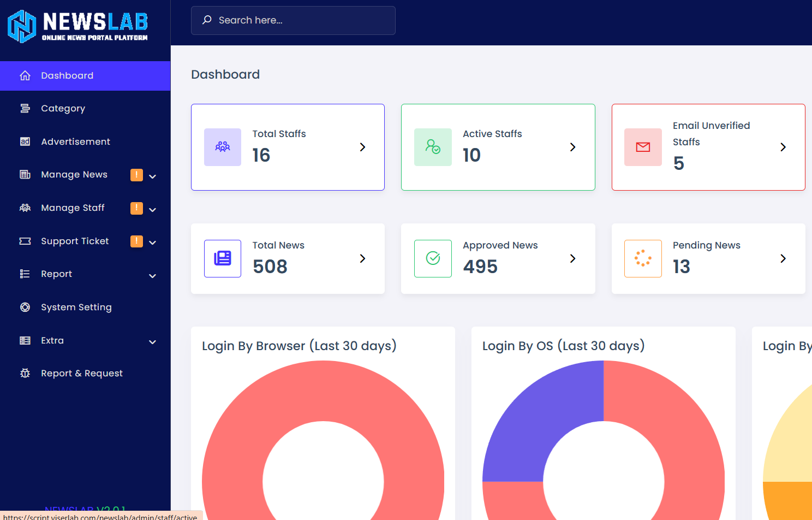
Task: Click the Pending News spinner icon
Action: [643, 258]
